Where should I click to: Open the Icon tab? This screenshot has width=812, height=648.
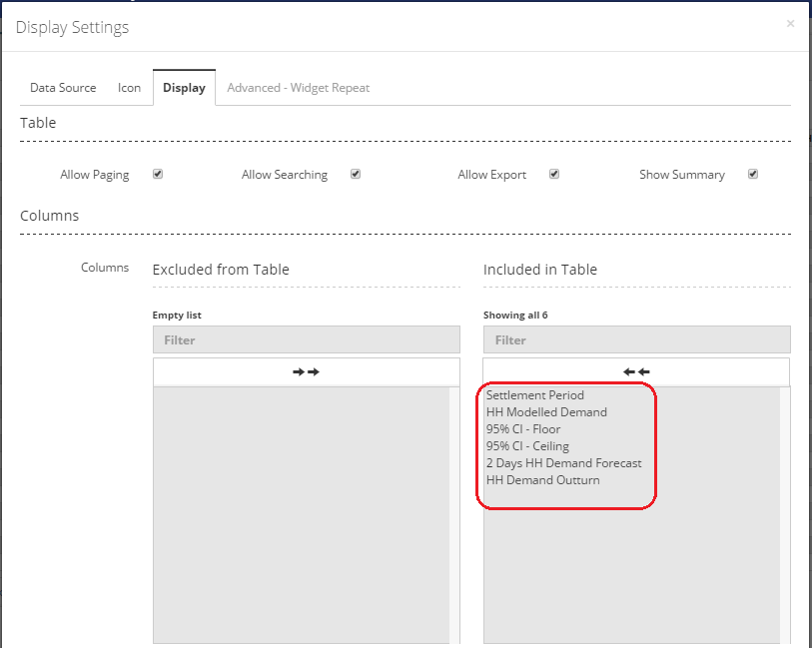point(130,88)
